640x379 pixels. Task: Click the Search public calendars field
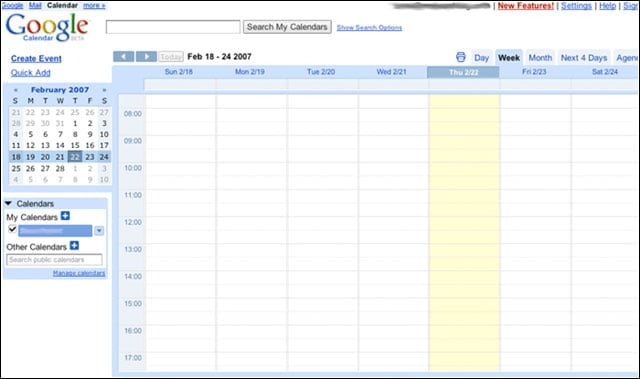(54, 260)
